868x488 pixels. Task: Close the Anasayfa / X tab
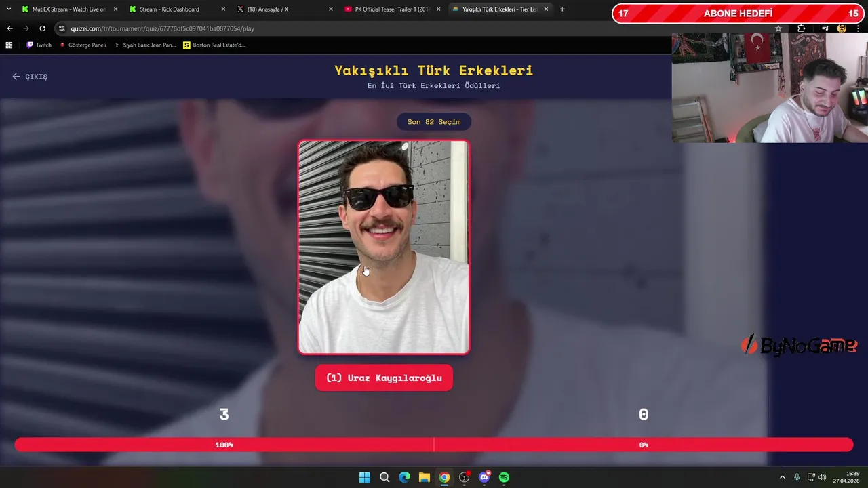click(331, 9)
